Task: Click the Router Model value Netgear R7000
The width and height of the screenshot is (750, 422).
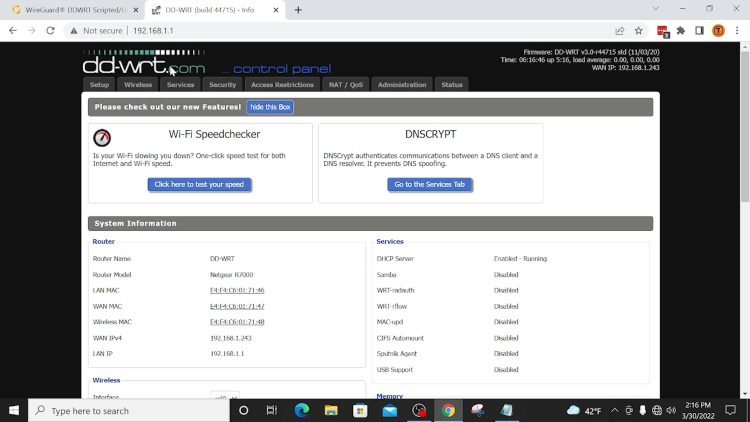Action: [232, 275]
